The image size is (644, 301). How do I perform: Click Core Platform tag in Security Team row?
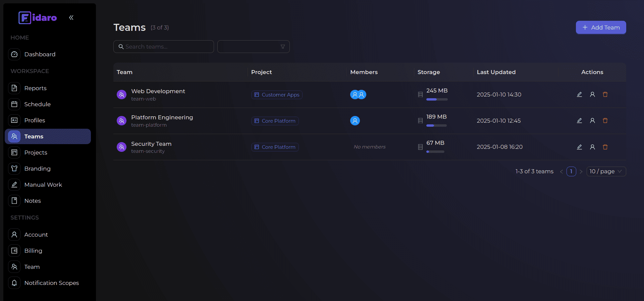[x=275, y=147]
